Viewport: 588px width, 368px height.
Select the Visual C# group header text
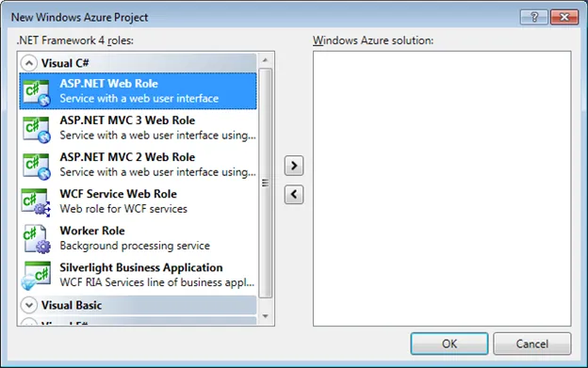[x=65, y=63]
